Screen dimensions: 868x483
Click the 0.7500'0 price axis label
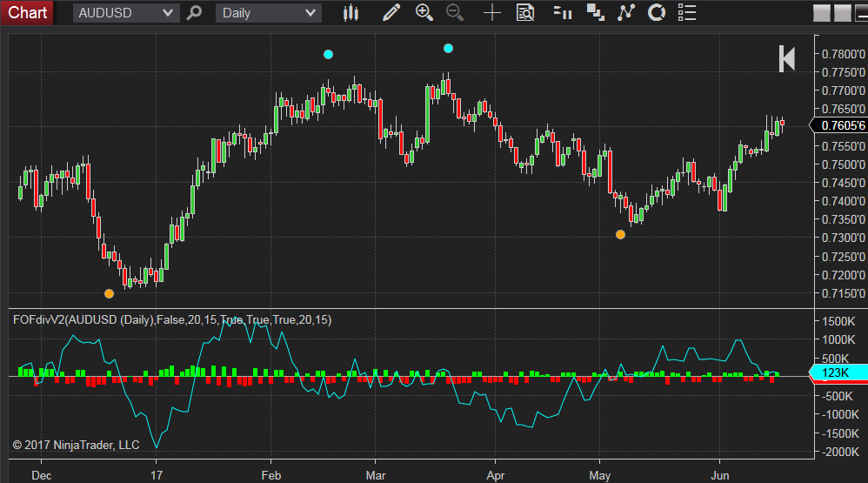click(x=843, y=164)
